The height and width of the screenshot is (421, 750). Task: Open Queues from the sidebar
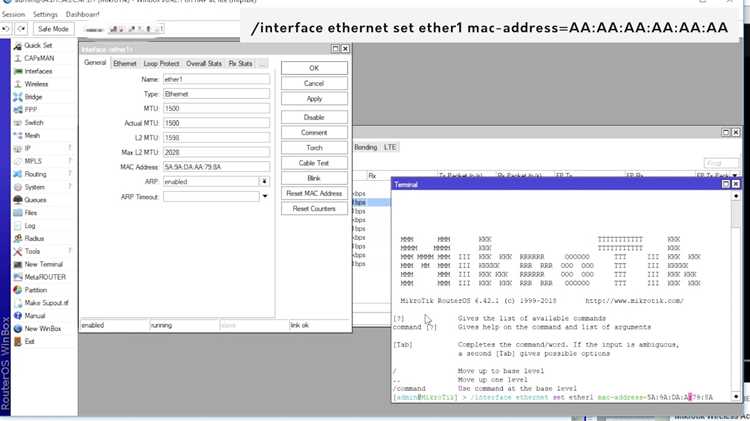tap(35, 200)
